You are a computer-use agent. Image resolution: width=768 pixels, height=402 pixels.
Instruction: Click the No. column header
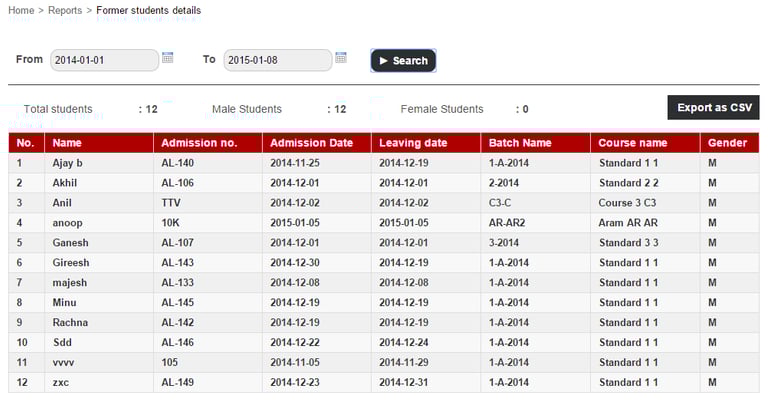(26, 143)
